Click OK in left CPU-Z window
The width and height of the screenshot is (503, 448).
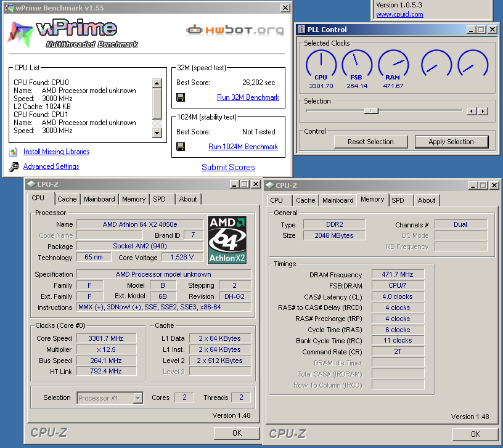tap(237, 433)
